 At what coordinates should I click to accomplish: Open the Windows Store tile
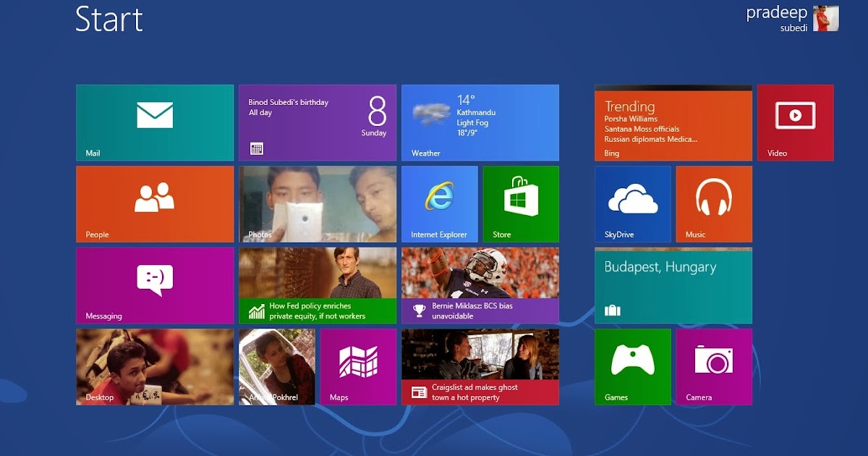click(x=521, y=204)
